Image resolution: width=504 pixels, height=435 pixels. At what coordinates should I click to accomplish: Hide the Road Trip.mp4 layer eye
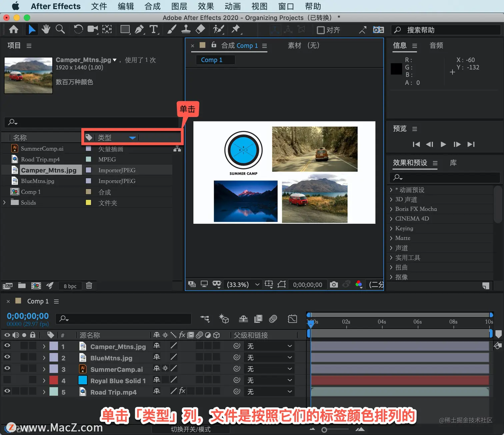pyautogui.click(x=7, y=391)
